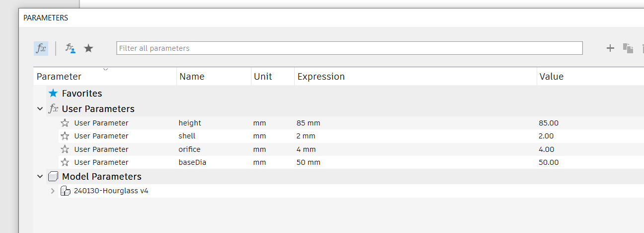
Task: Click the Expression column header
Action: 321,77
